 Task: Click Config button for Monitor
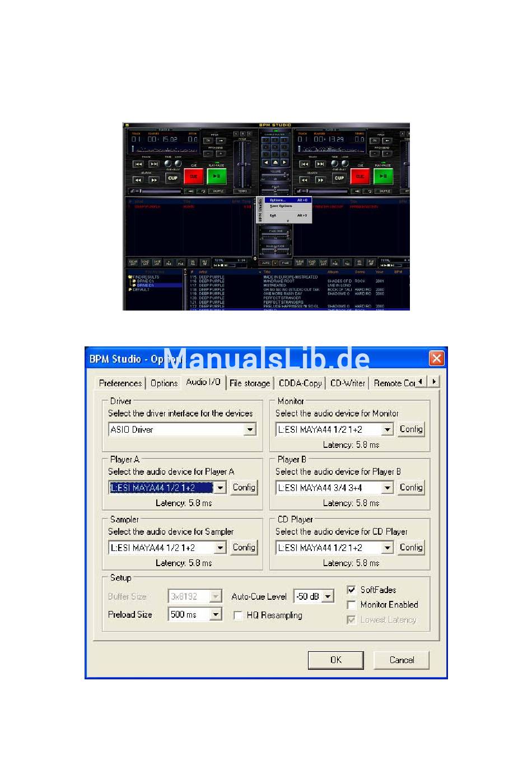pos(411,429)
